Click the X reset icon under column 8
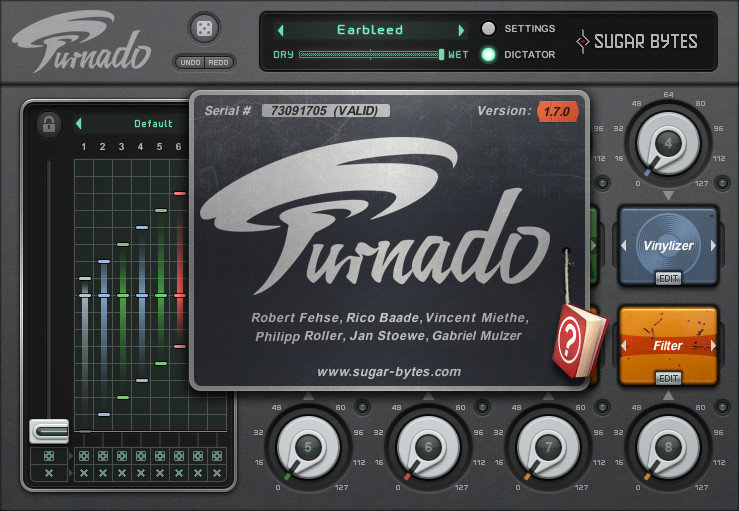 click(x=217, y=473)
